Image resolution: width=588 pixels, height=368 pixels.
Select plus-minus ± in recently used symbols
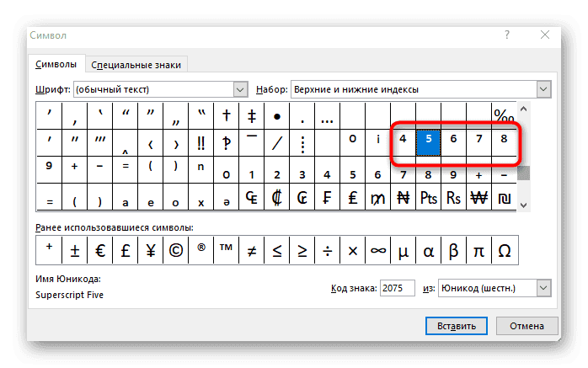click(x=75, y=250)
